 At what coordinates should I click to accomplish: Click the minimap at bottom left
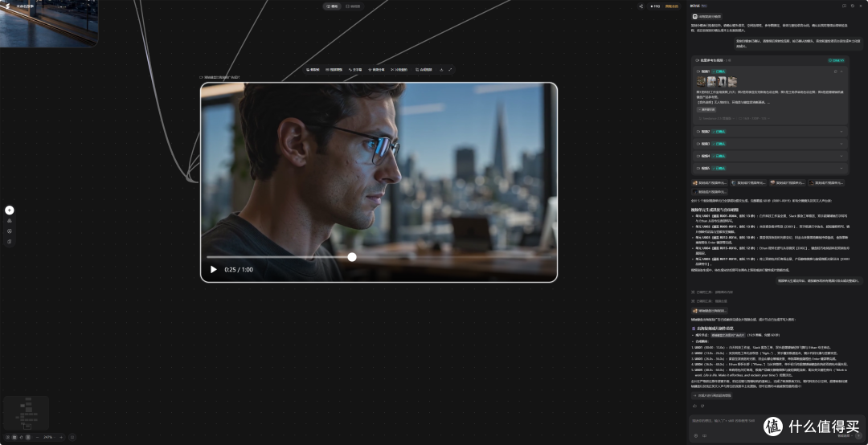click(26, 413)
